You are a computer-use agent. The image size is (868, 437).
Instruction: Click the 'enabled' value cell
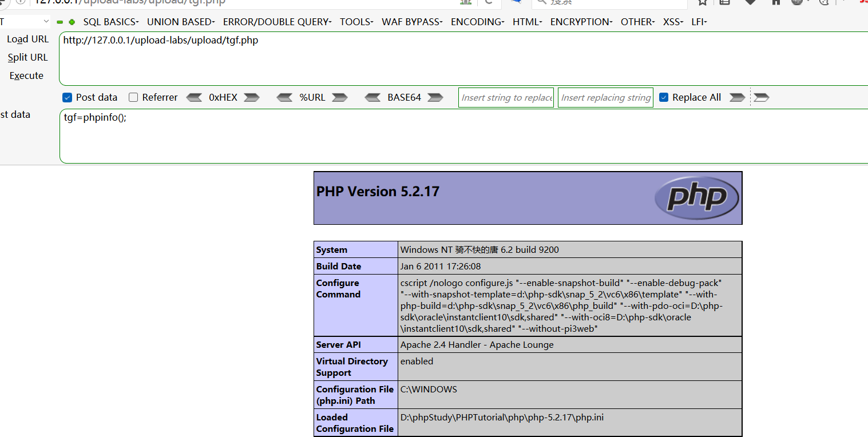(x=570, y=367)
